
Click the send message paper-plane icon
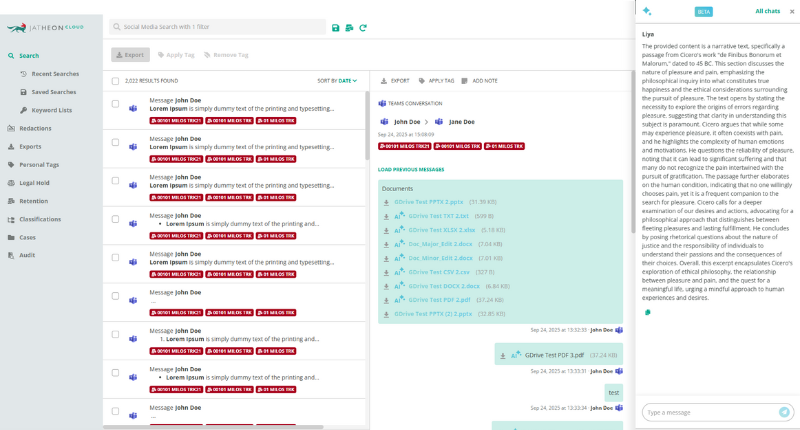[x=784, y=411]
